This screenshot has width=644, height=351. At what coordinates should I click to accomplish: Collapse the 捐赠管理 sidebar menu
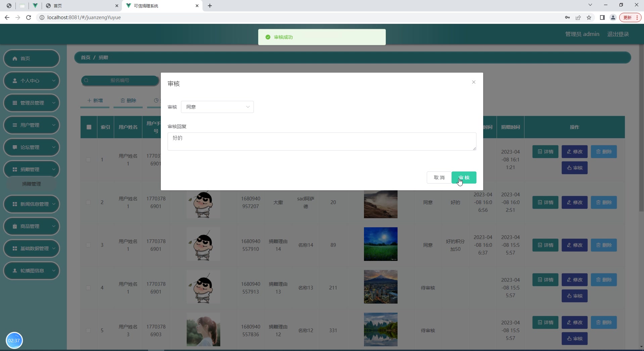[x=32, y=169]
